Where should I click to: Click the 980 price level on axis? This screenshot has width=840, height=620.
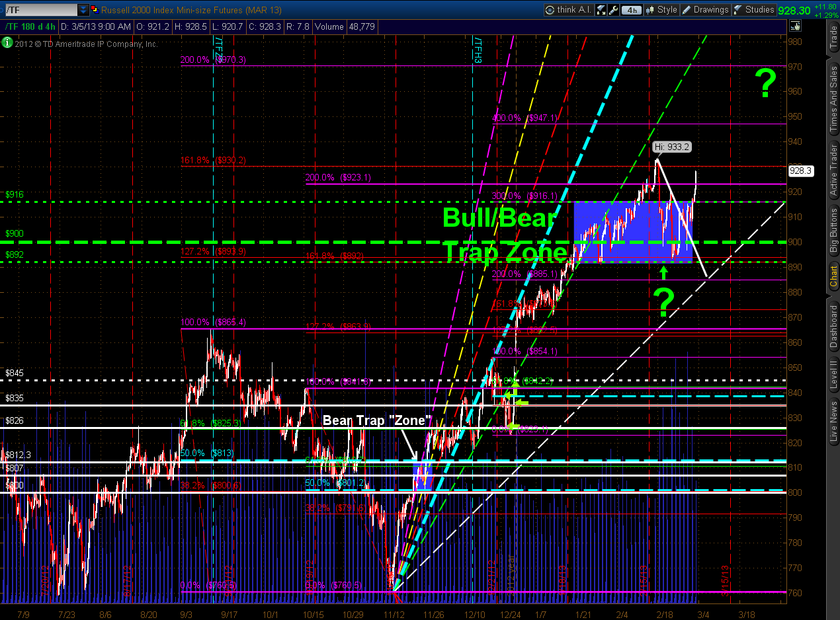point(796,42)
